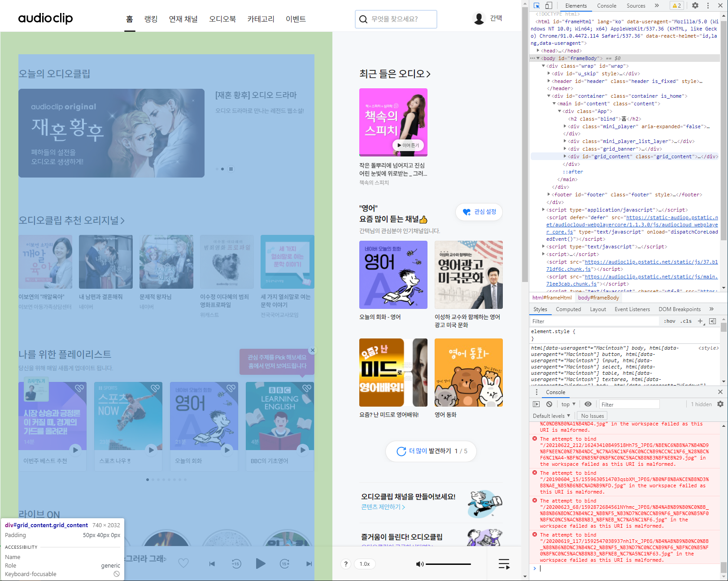The height and width of the screenshot is (581, 728).
Task: Close the 관심 주제를 Pick tooltip
Action: click(313, 350)
